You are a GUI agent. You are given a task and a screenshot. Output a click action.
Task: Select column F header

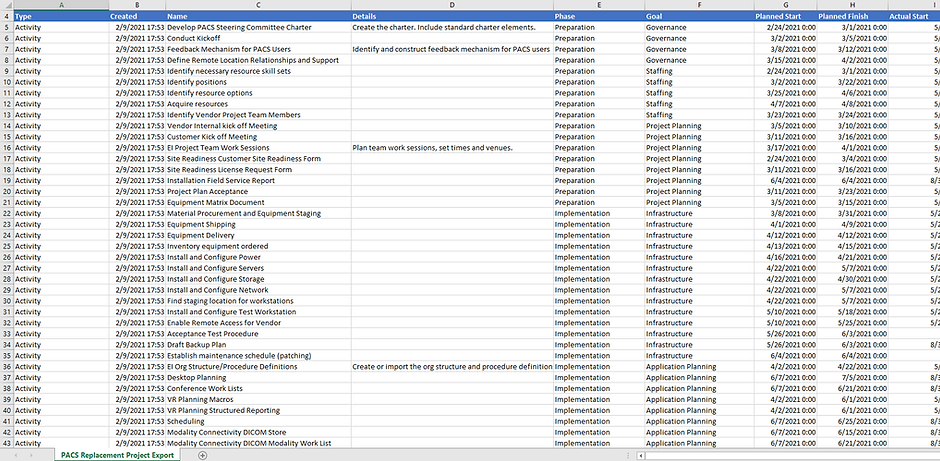pyautogui.click(x=699, y=5)
